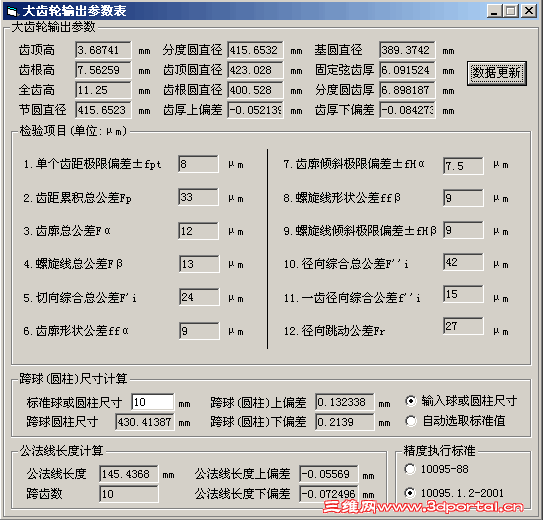Click the 一齿径向综合公差 f''i value box
The height and width of the screenshot is (520, 543).
pyautogui.click(x=463, y=294)
